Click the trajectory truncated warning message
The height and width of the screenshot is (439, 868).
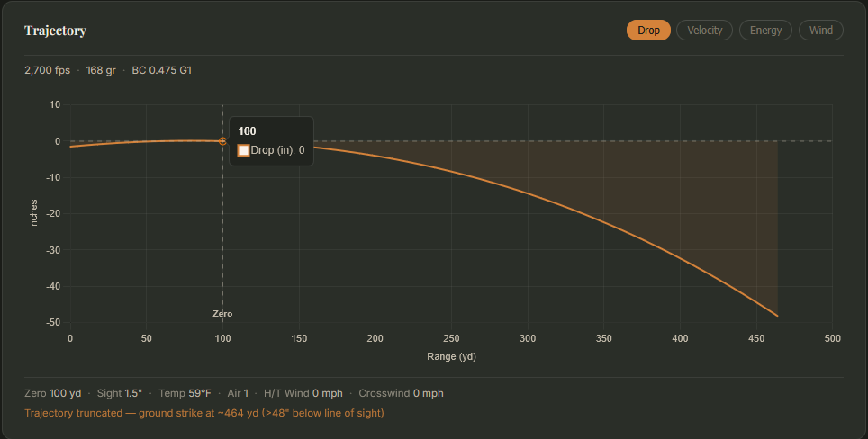tap(204, 413)
